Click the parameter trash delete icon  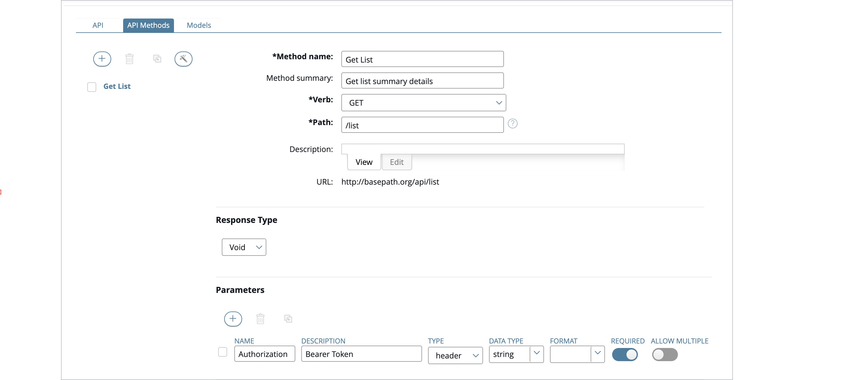(260, 319)
